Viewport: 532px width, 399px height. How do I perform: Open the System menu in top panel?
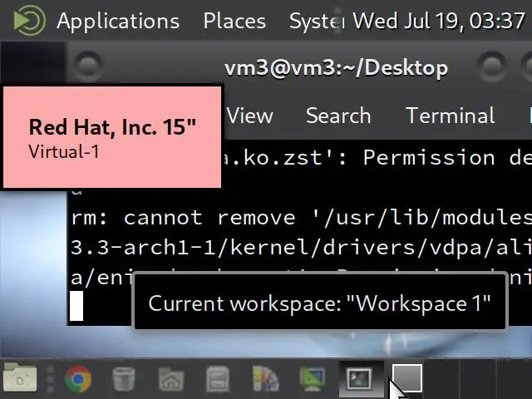pos(316,22)
